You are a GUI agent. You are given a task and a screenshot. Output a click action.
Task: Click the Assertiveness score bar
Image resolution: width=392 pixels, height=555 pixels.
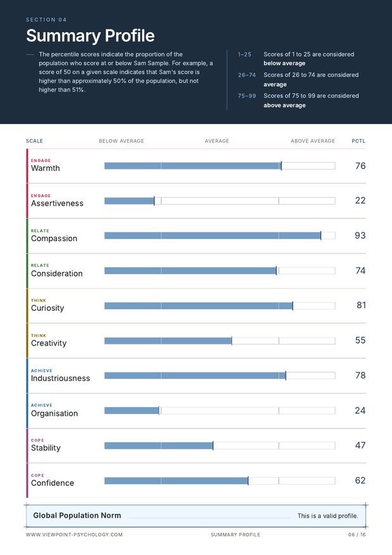[219, 201]
